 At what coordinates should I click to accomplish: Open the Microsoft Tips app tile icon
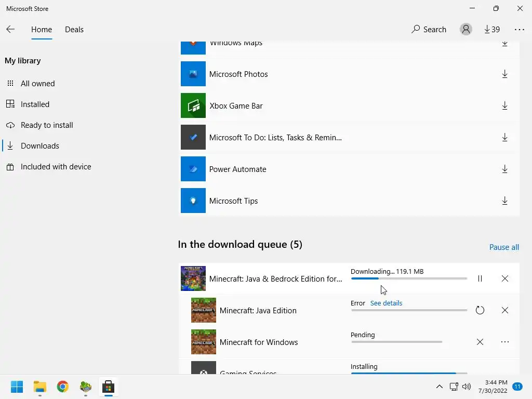click(193, 201)
